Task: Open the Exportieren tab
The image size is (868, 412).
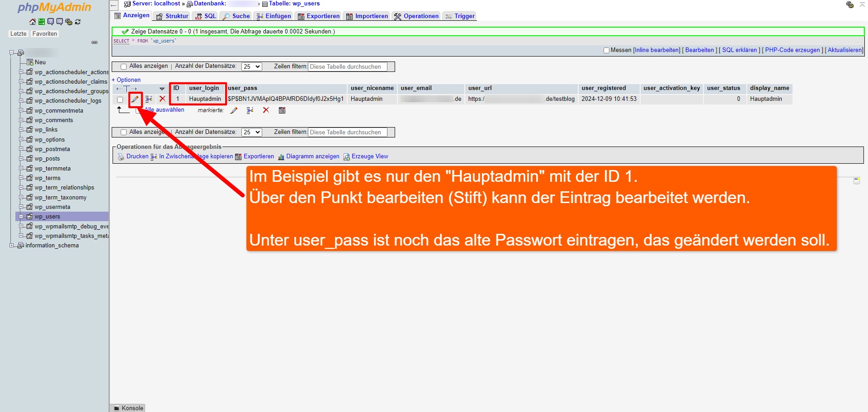Action: pos(318,16)
